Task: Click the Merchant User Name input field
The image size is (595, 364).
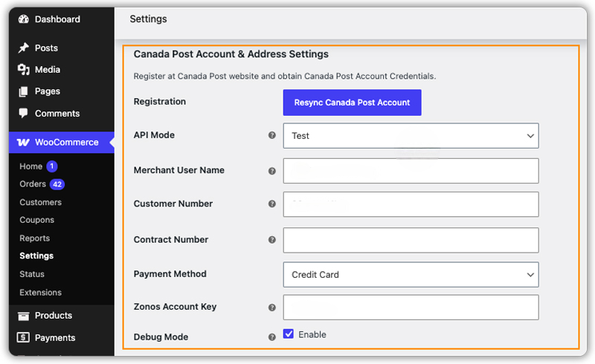Action: point(411,171)
